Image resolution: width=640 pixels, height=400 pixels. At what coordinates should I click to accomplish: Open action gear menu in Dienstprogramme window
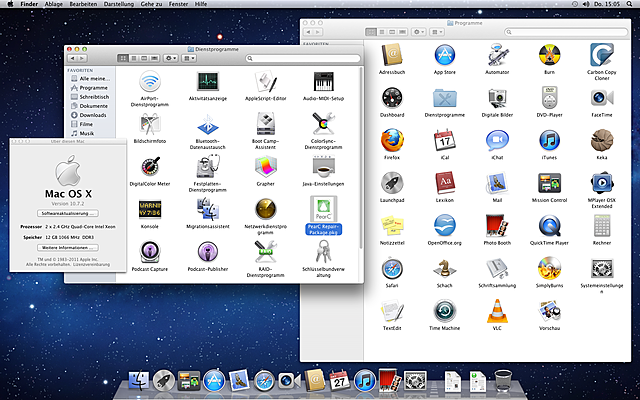tap(171, 58)
